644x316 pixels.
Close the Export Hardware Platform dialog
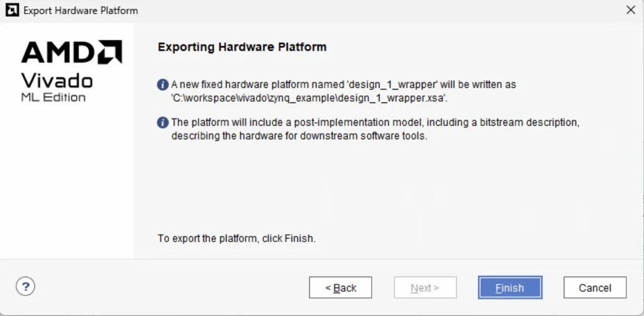pyautogui.click(x=631, y=10)
